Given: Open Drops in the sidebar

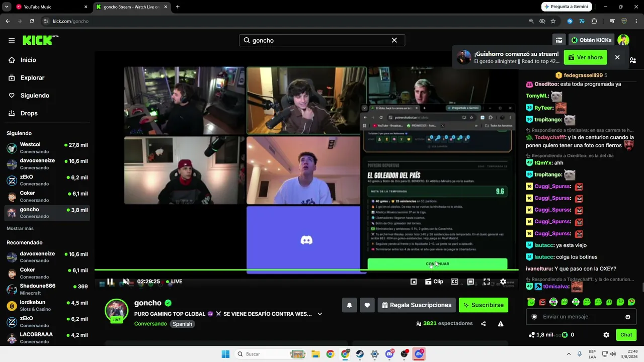Looking at the screenshot, I should (47, 113).
